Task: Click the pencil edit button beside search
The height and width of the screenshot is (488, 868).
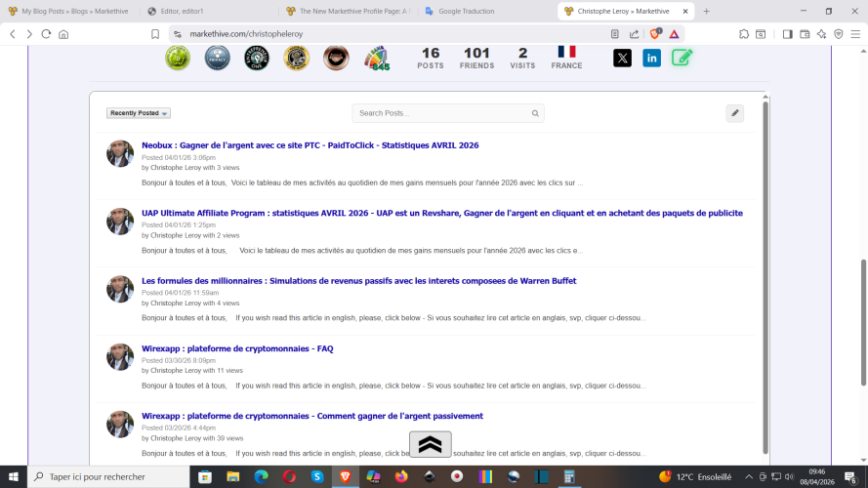Action: click(734, 113)
